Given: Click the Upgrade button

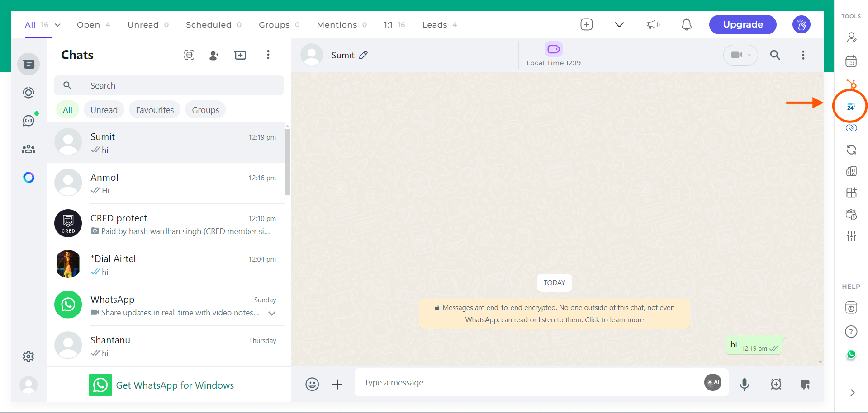Looking at the screenshot, I should click(x=742, y=24).
